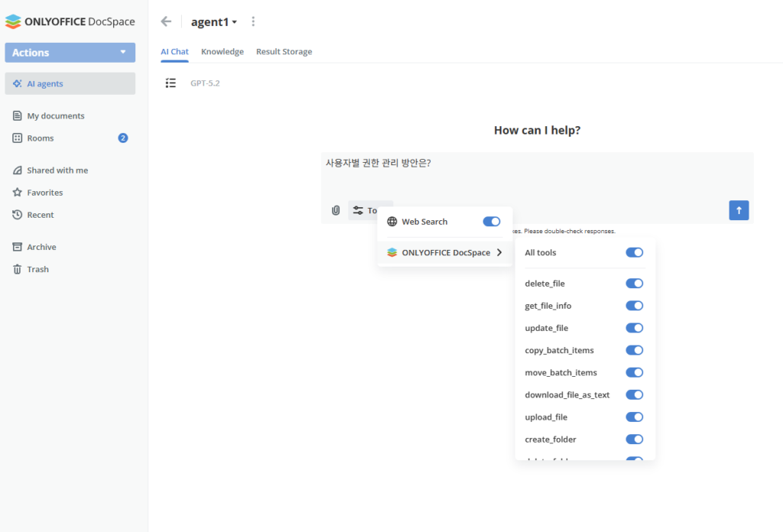Screen dimensions: 783x532
Task: Click the Tools button in chat box
Action: pos(370,211)
